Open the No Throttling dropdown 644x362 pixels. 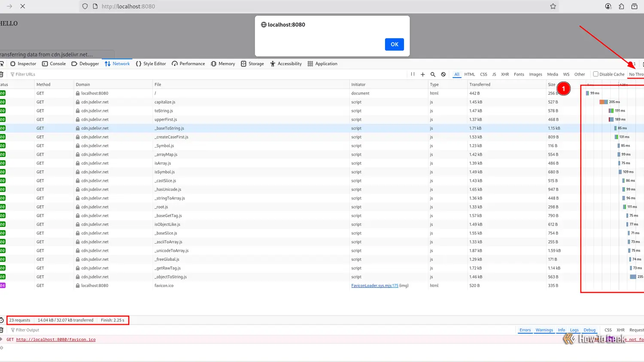[x=636, y=74]
